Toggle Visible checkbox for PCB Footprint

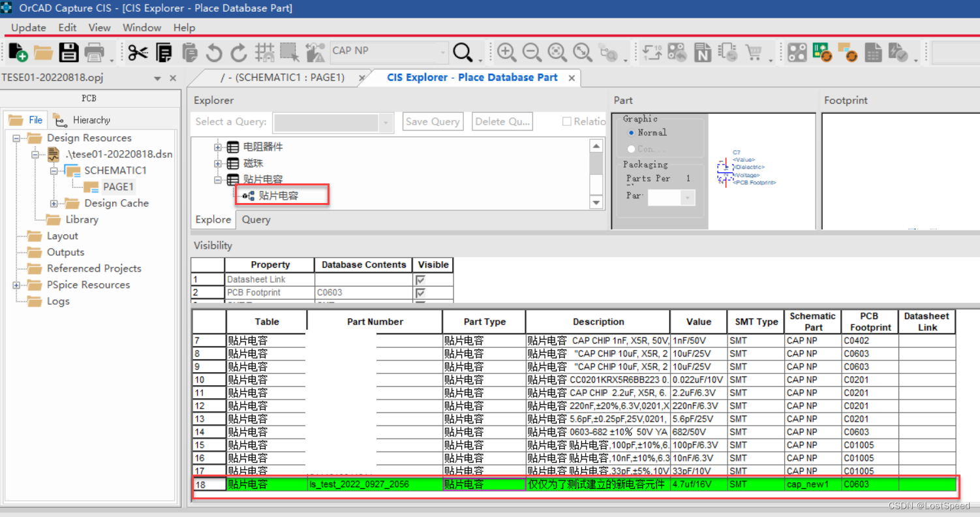click(420, 293)
